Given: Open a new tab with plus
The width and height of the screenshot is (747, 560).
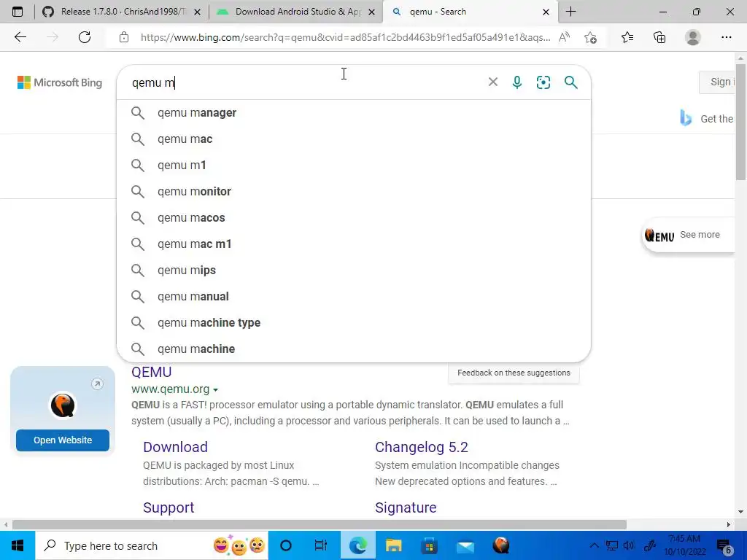Looking at the screenshot, I should pos(570,12).
